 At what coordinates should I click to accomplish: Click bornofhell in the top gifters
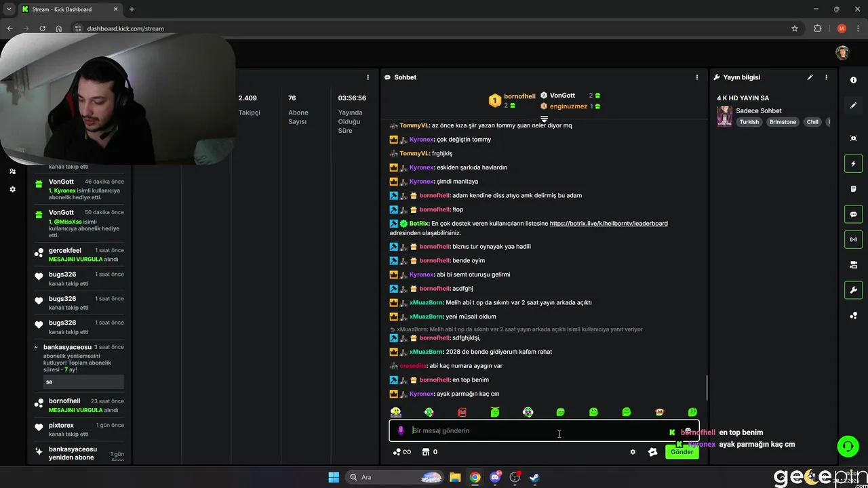tap(519, 96)
